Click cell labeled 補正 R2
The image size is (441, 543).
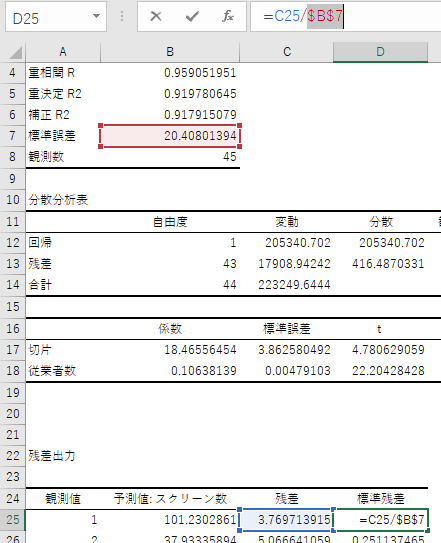tap(49, 115)
